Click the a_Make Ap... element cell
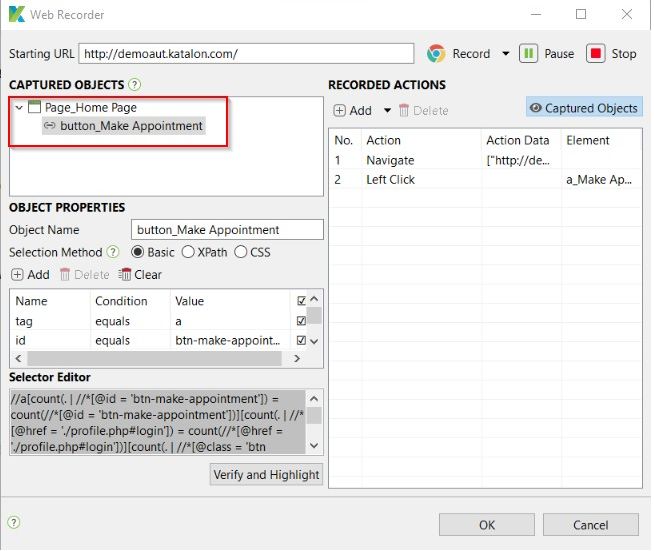 [x=599, y=180]
